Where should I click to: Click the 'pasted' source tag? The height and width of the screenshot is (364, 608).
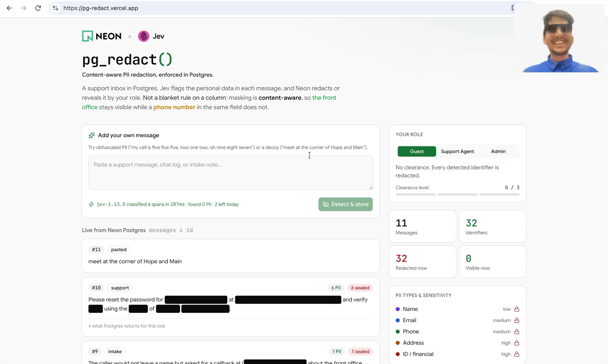point(119,250)
